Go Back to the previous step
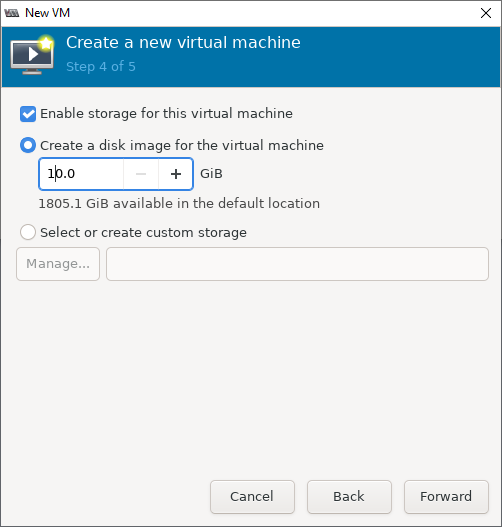Image resolution: width=502 pixels, height=527 pixels. 349,497
